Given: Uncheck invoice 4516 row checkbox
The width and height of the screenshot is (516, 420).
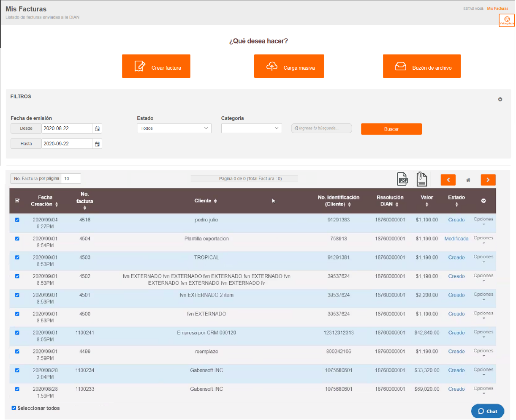Looking at the screenshot, I should click(x=17, y=220).
